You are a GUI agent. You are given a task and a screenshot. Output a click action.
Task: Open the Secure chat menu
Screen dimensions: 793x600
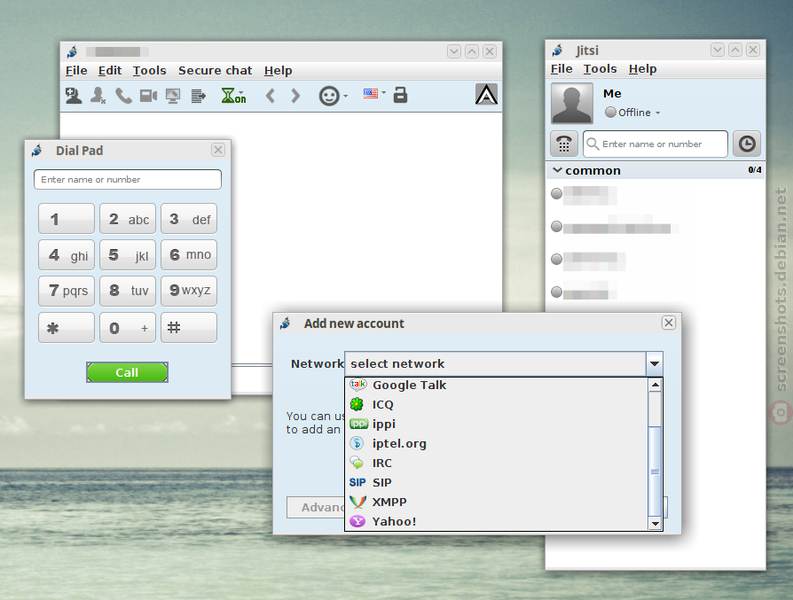point(215,70)
